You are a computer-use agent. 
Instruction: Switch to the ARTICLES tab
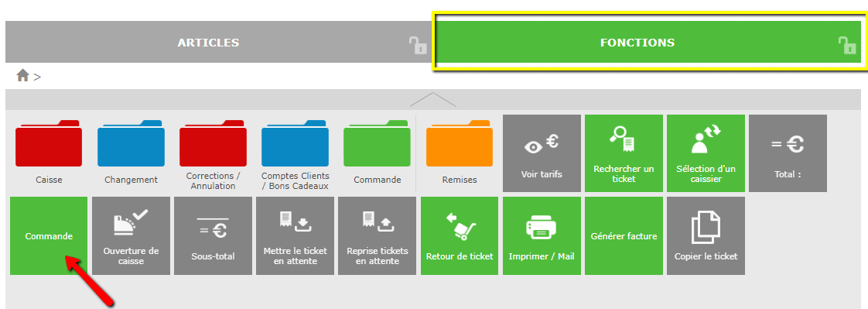coord(208,42)
